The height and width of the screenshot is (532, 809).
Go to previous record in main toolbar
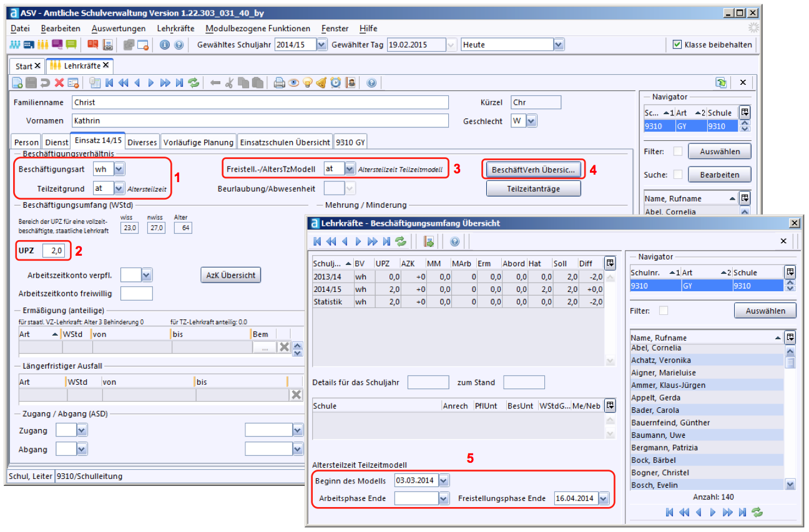tap(136, 83)
